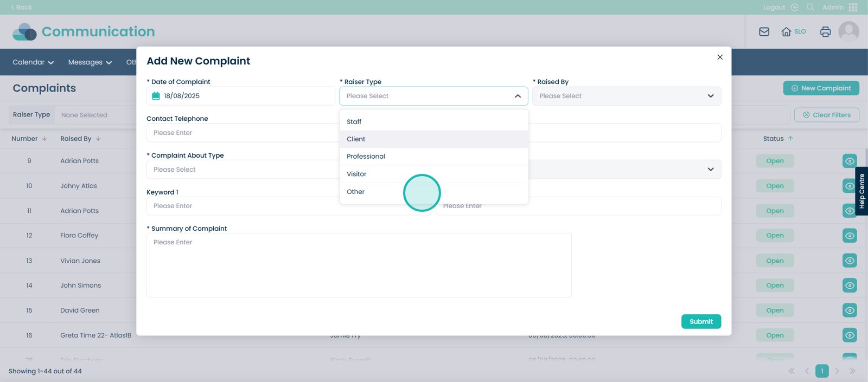View complaint 15 using its eye icon
The image size is (868, 382).
(850, 310)
